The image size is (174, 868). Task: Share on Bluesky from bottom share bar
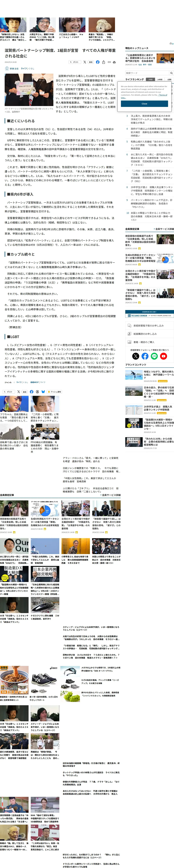(43, 392)
